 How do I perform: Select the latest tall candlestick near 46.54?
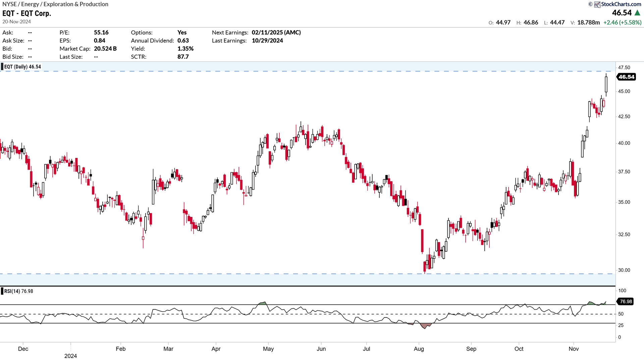[x=606, y=84]
